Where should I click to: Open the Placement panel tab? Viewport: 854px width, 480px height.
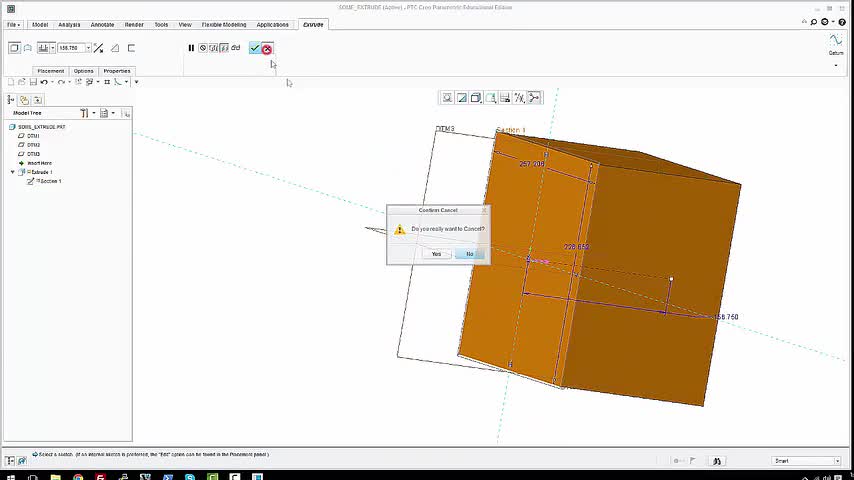pos(51,71)
